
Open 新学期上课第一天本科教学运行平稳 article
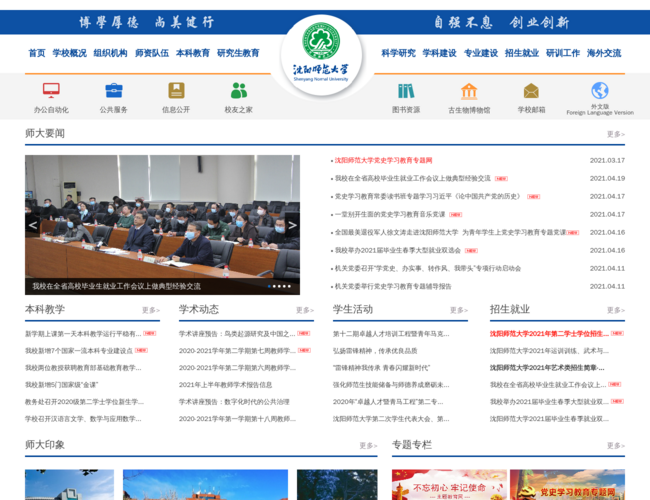coord(83,334)
